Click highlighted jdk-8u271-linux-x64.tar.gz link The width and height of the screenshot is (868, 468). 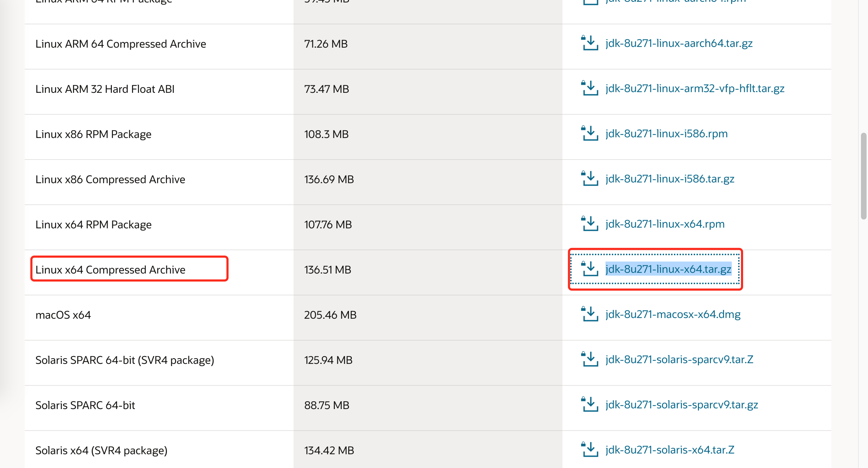point(668,269)
